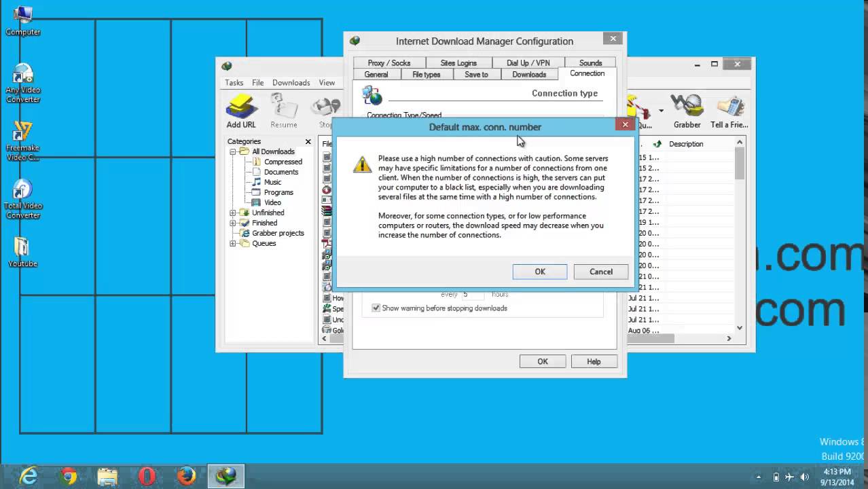The height and width of the screenshot is (489, 868).
Task: Click OK in the Configuration window
Action: [x=543, y=361]
